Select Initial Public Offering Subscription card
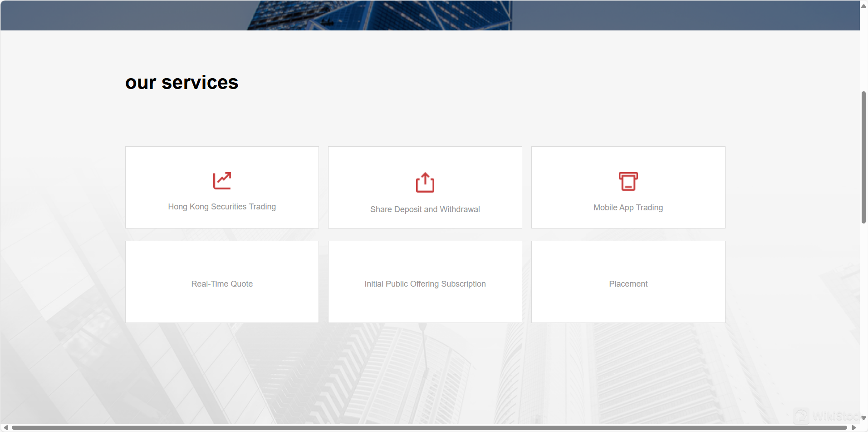The image size is (868, 432). pyautogui.click(x=425, y=282)
